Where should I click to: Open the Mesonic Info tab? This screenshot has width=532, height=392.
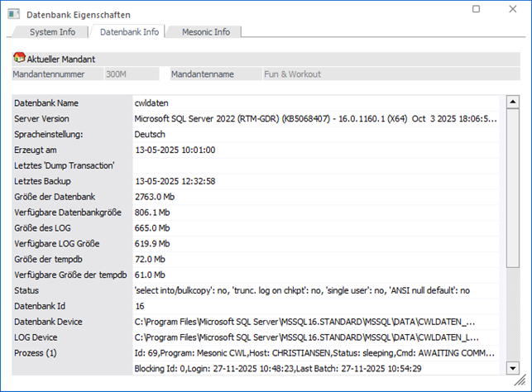205,32
